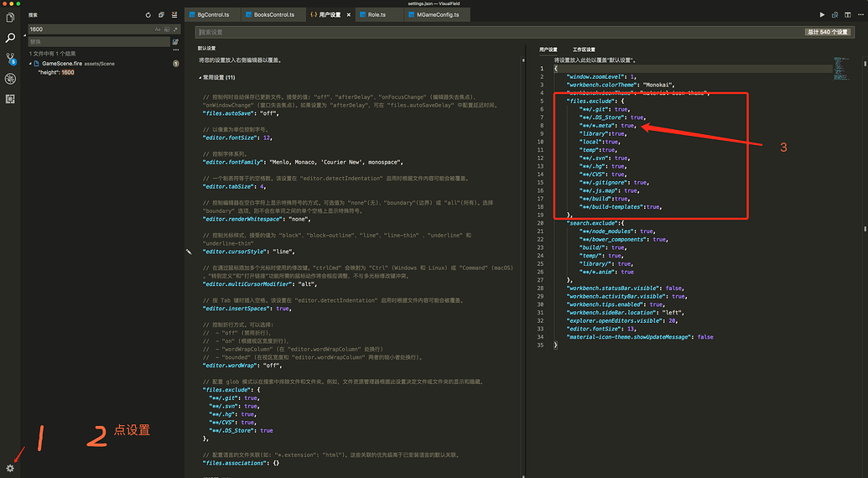Toggle search details with ellipsis button

(175, 49)
